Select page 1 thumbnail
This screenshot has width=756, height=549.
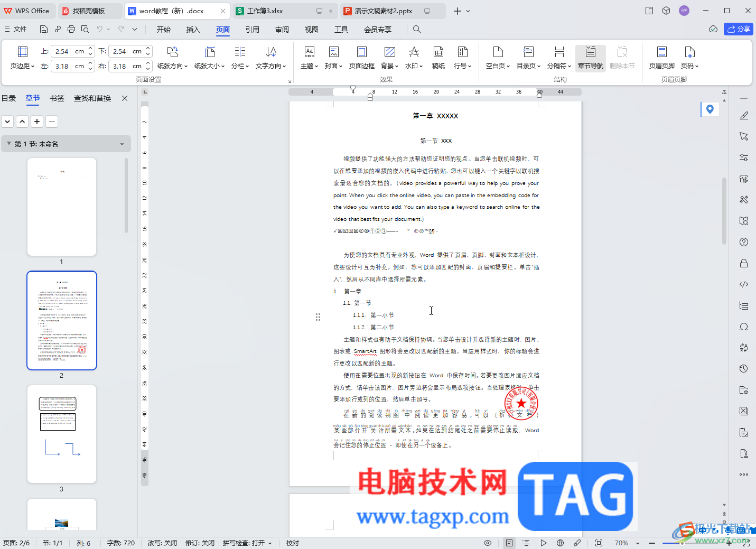click(62, 207)
